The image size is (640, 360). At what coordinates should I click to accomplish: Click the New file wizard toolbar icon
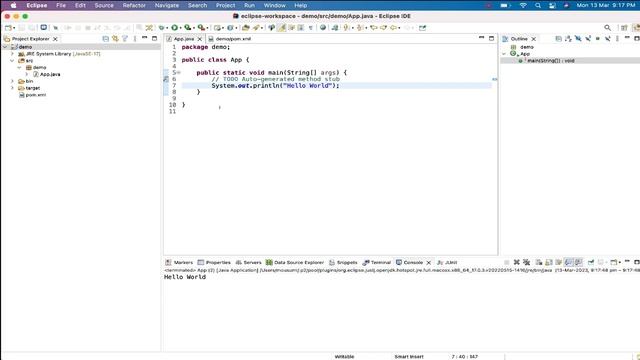(9, 28)
